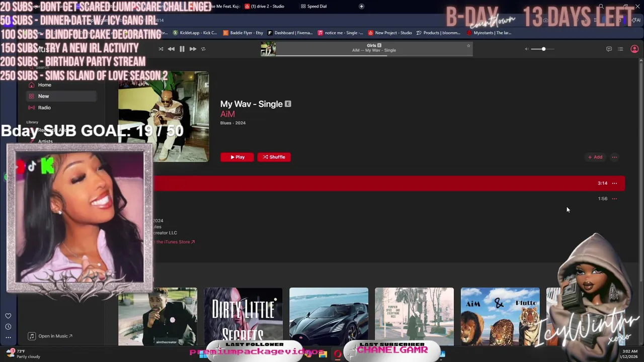Toggle shuffle in the player controls
This screenshot has height=362, width=644.
click(x=160, y=49)
